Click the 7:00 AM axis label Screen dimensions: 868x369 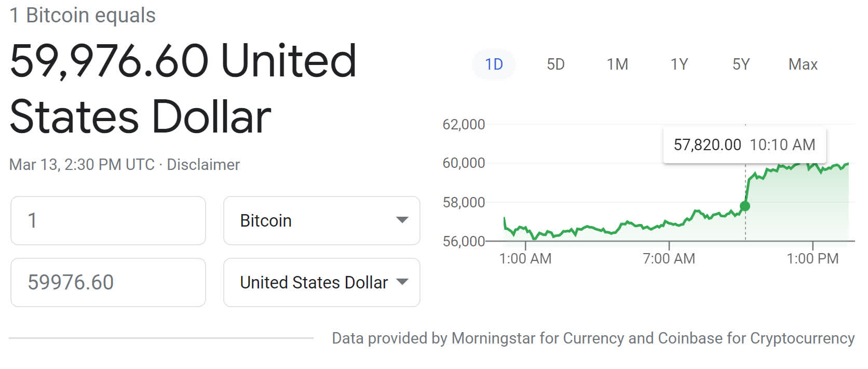[669, 258]
